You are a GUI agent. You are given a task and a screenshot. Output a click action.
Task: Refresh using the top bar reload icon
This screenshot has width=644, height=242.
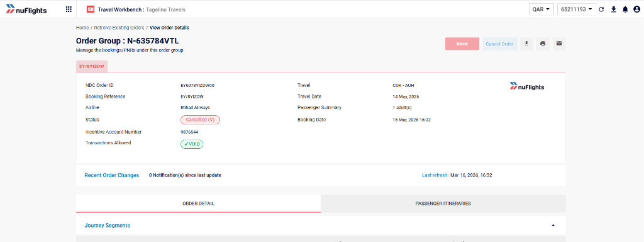[601, 9]
